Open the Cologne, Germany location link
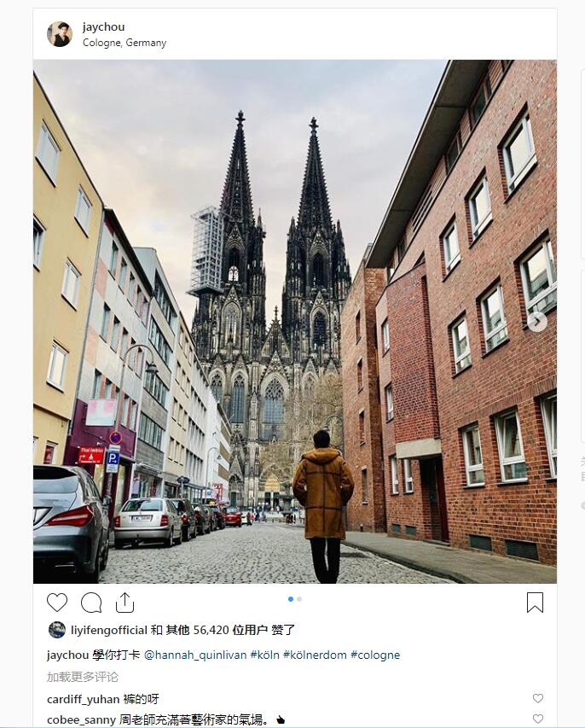The width and height of the screenshot is (585, 728). pos(125,43)
